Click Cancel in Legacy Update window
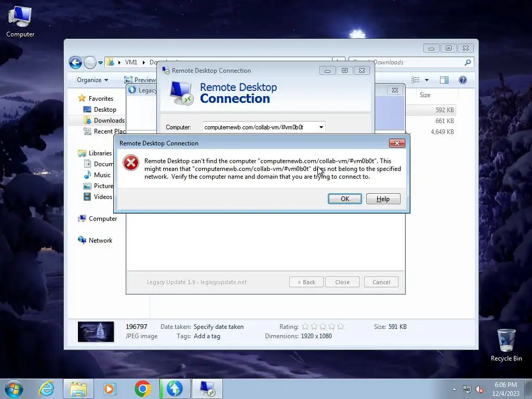Screen dimensions: 532x399 point(381,282)
